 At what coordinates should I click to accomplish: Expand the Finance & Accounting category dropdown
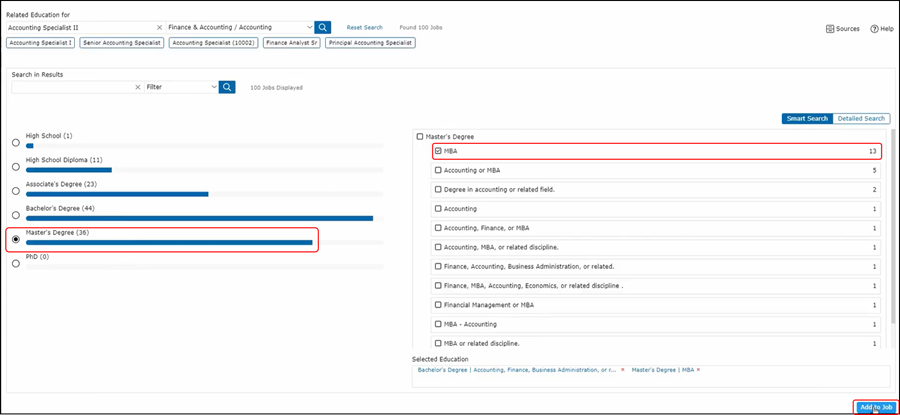[308, 28]
